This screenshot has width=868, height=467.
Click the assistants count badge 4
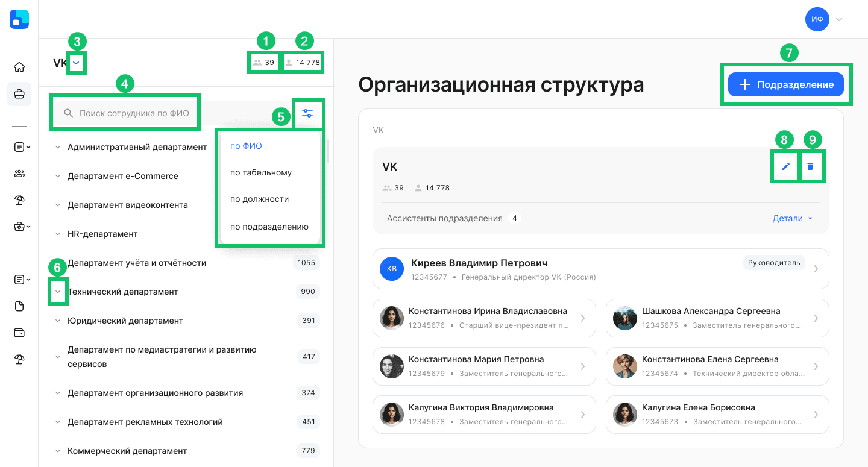(514, 218)
